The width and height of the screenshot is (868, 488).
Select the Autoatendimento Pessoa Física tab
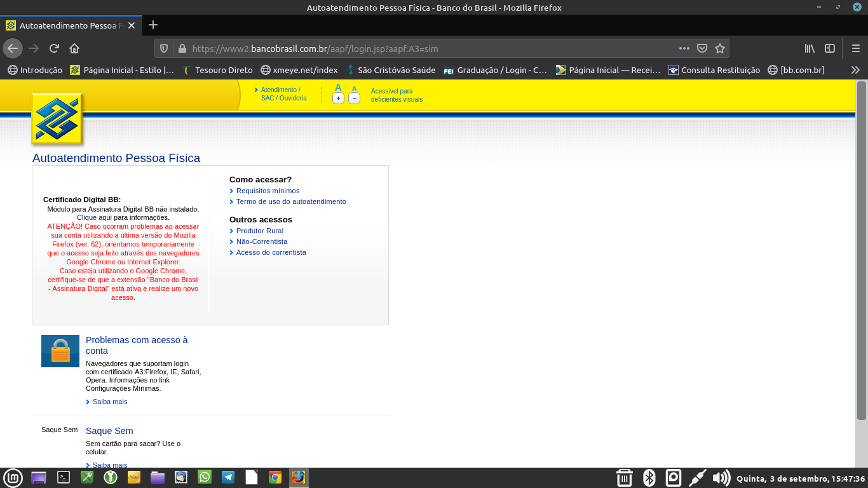click(x=71, y=25)
